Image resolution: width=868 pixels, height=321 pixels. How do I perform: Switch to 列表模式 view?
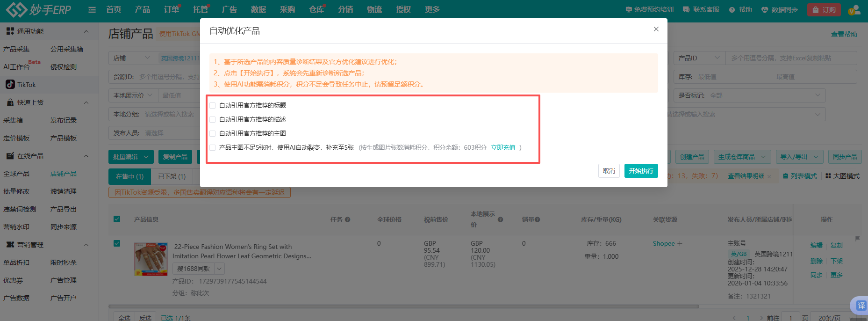point(800,176)
